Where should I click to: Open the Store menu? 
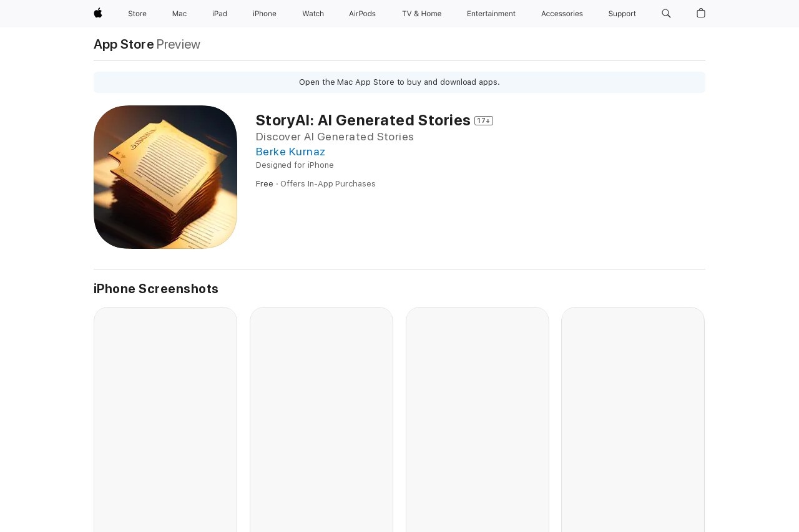tap(137, 14)
